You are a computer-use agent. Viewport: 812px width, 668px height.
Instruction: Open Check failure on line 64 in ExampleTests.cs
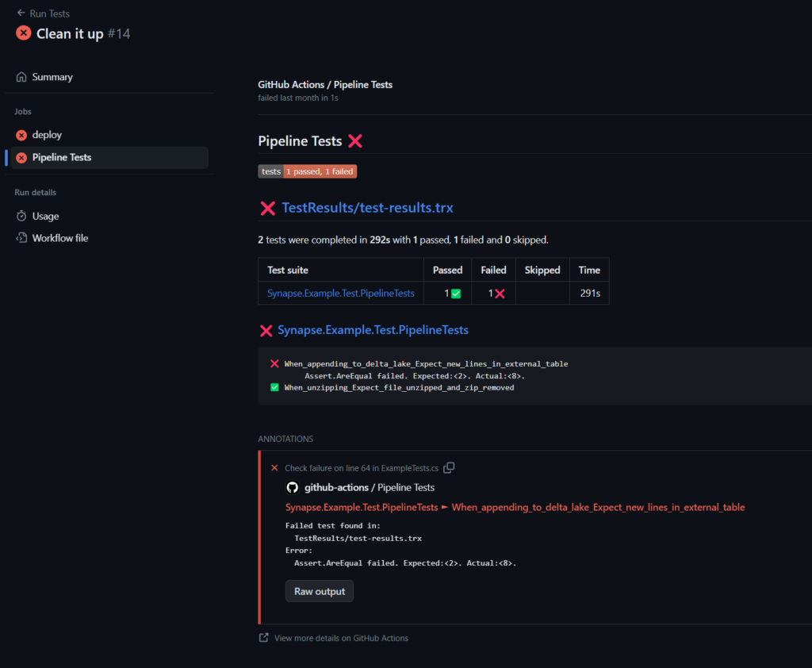(x=362, y=468)
